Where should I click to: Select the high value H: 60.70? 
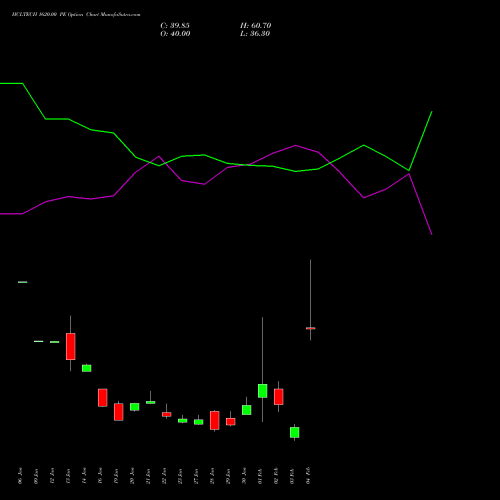pyautogui.click(x=256, y=26)
